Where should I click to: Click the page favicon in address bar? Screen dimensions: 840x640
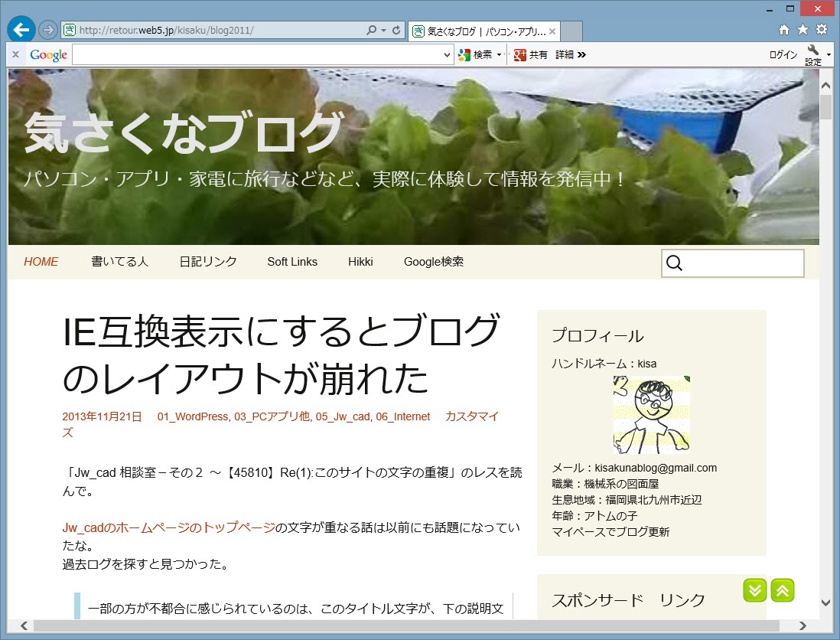click(70, 30)
